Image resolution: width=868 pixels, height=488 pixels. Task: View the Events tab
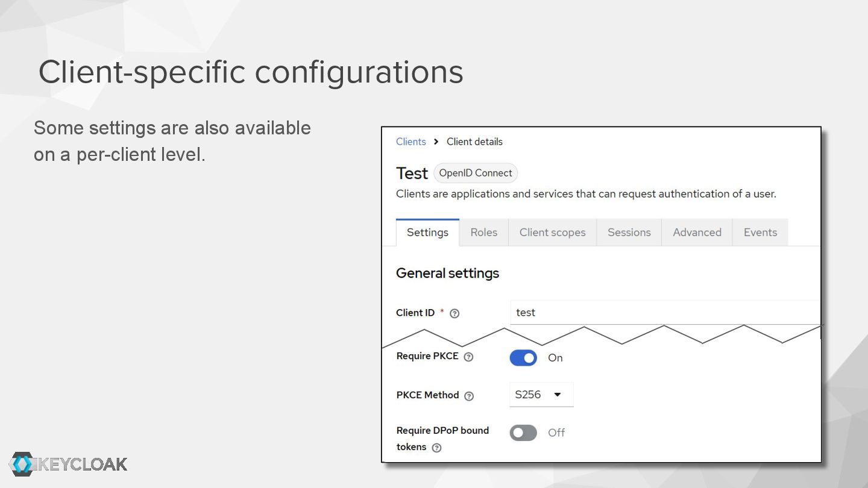tap(760, 233)
